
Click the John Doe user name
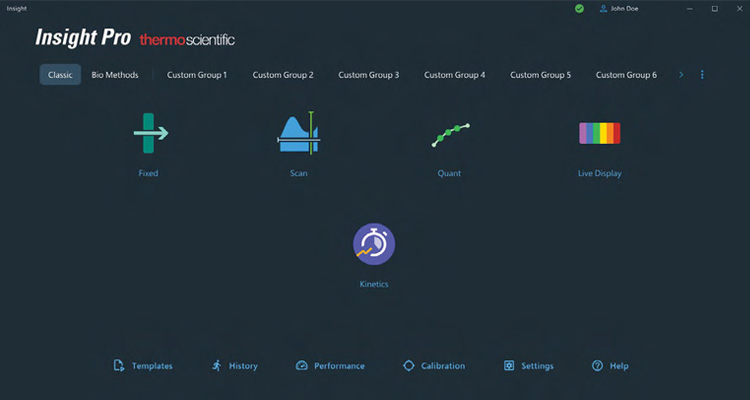pyautogui.click(x=624, y=9)
